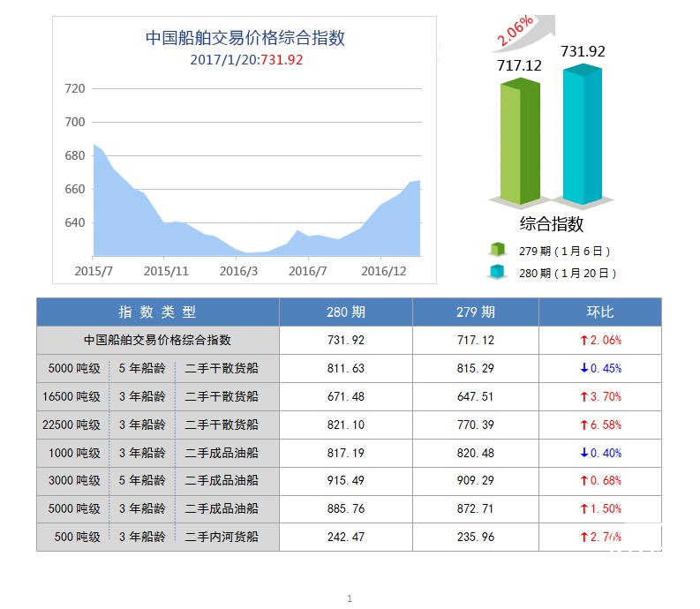
Task: Click the cell 235.96
Action: [x=476, y=537]
